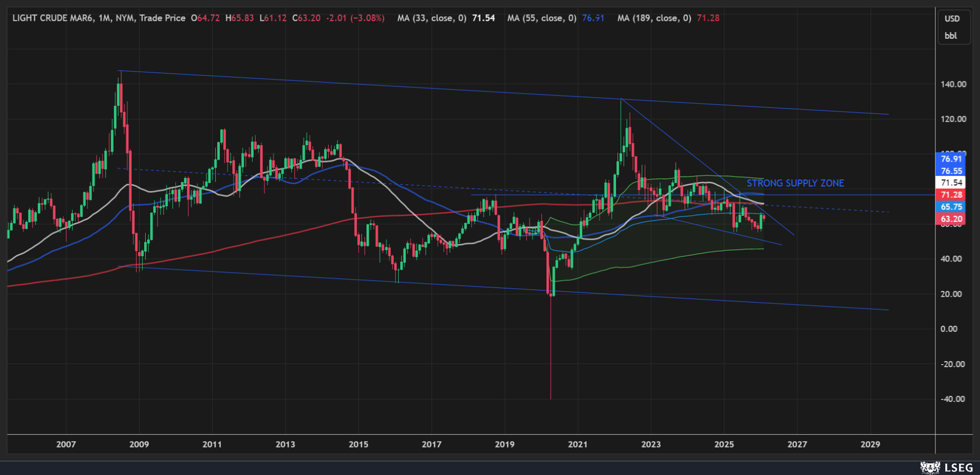Click the 140.00 price axis label
Screen dimensions: 980x475
pyautogui.click(x=953, y=85)
